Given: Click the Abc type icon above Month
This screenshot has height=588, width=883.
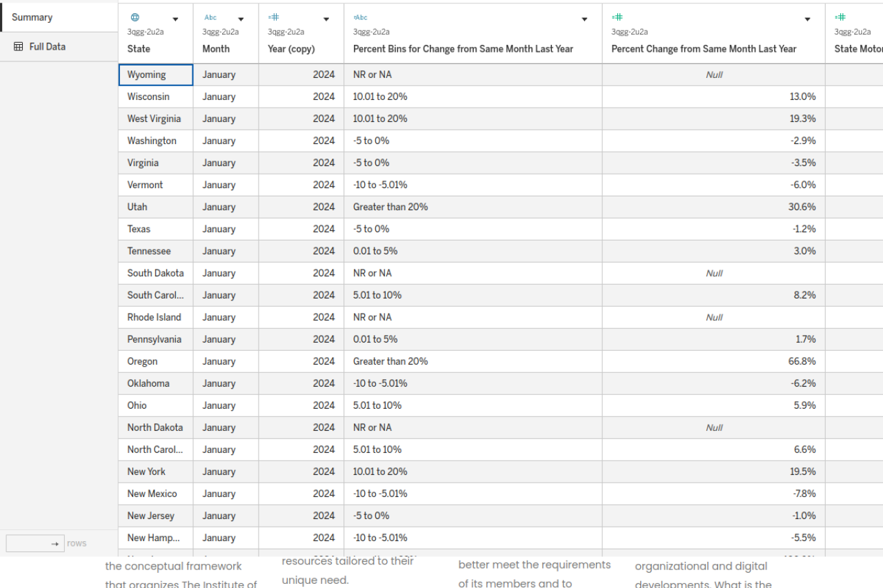Looking at the screenshot, I should pos(210,18).
